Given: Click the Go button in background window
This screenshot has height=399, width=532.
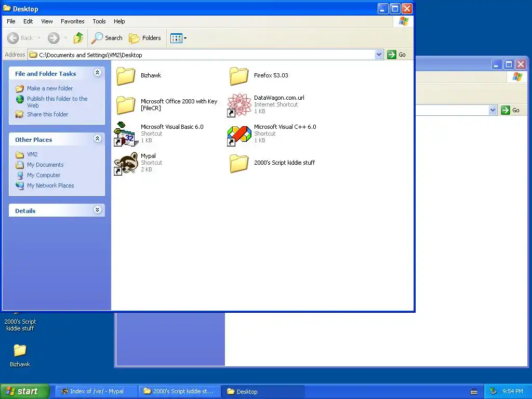Looking at the screenshot, I should click(x=510, y=110).
